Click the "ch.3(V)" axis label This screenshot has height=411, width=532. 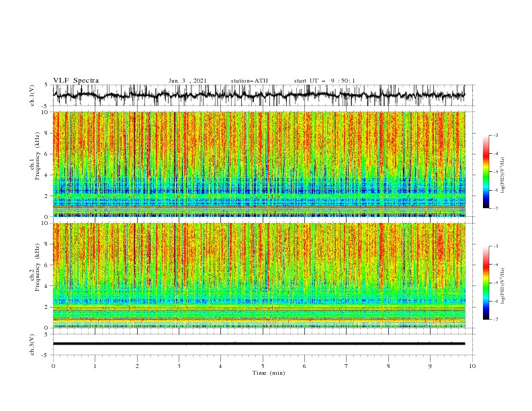[32, 345]
